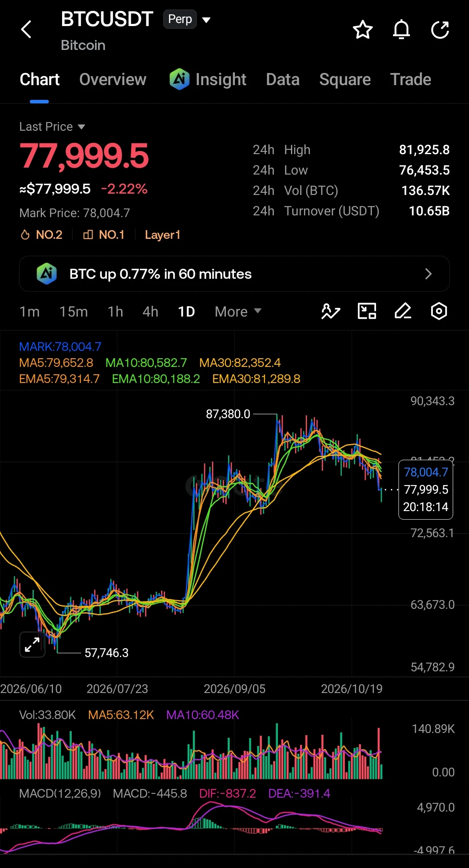Tap the BTC up 0.77% in 60 minutes text

point(161,274)
